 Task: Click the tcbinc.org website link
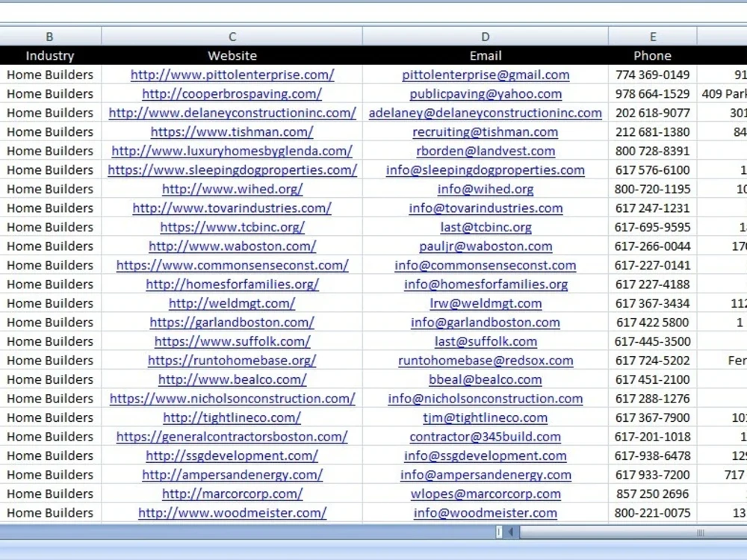click(232, 227)
